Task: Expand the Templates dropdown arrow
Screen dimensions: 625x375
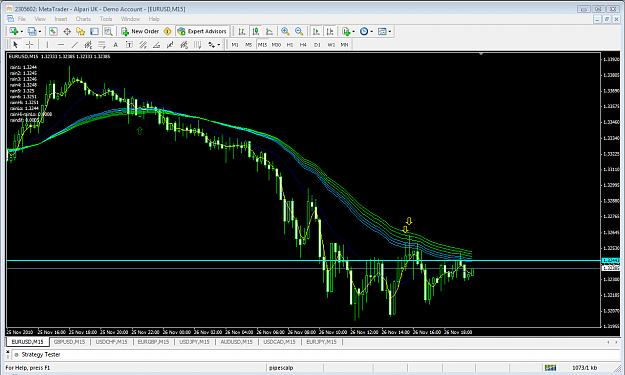Action: tap(389, 31)
